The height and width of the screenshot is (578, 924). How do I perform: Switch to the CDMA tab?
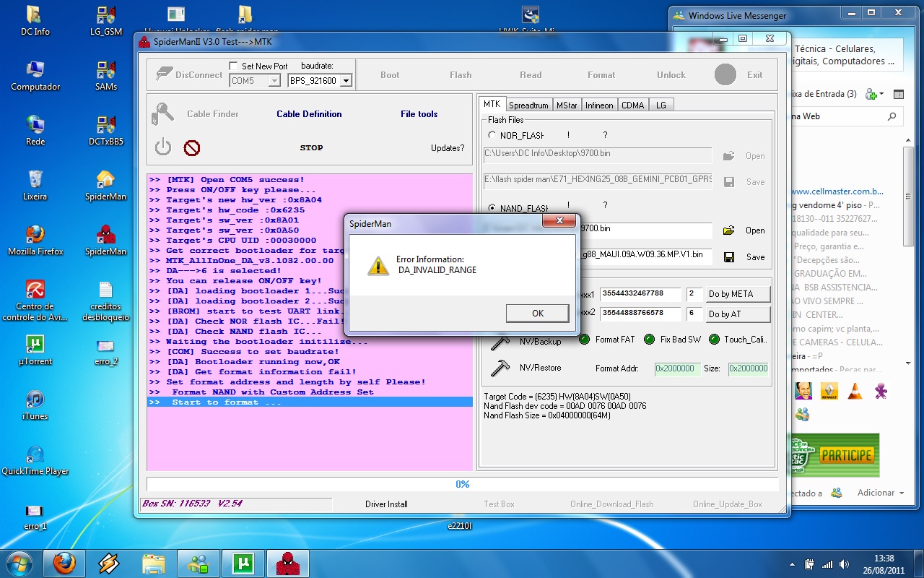[633, 105]
